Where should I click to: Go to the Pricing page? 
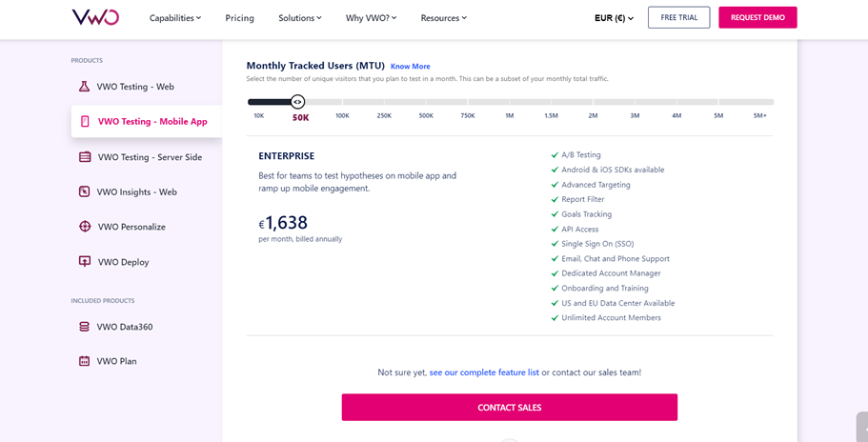point(240,18)
